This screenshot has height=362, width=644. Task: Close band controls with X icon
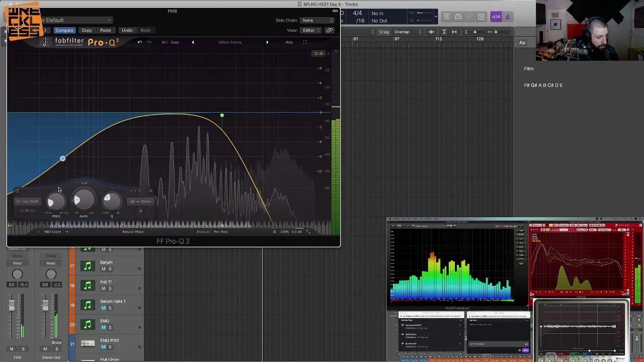coord(150,191)
